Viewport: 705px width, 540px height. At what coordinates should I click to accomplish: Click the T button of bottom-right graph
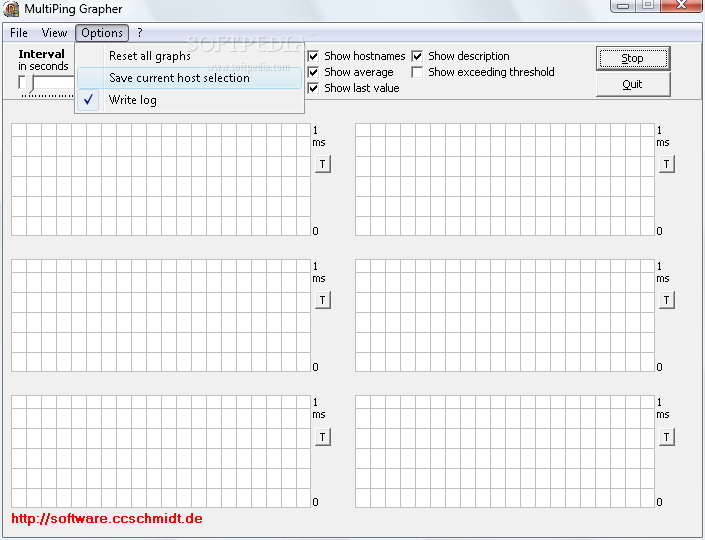coord(666,437)
